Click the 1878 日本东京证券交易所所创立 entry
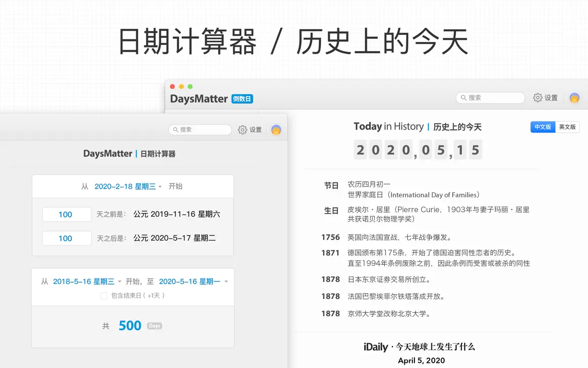The height and width of the screenshot is (368, 588). [x=377, y=280]
